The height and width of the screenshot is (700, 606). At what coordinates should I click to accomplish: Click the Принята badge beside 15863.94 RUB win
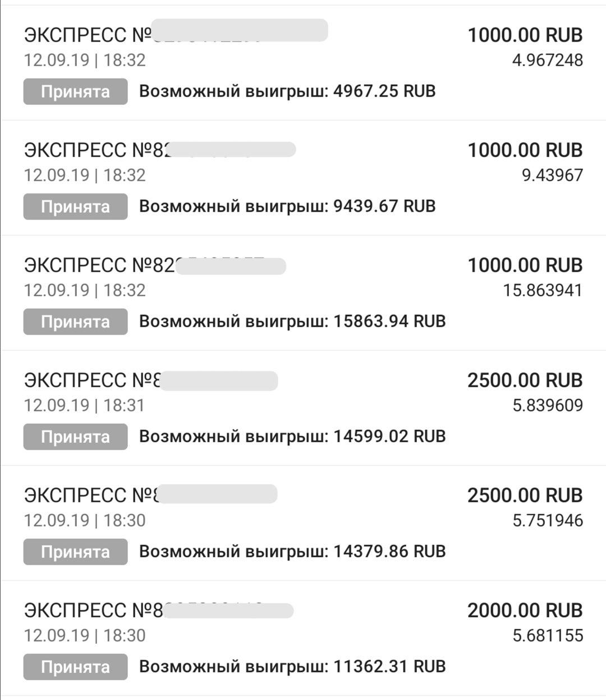click(75, 322)
